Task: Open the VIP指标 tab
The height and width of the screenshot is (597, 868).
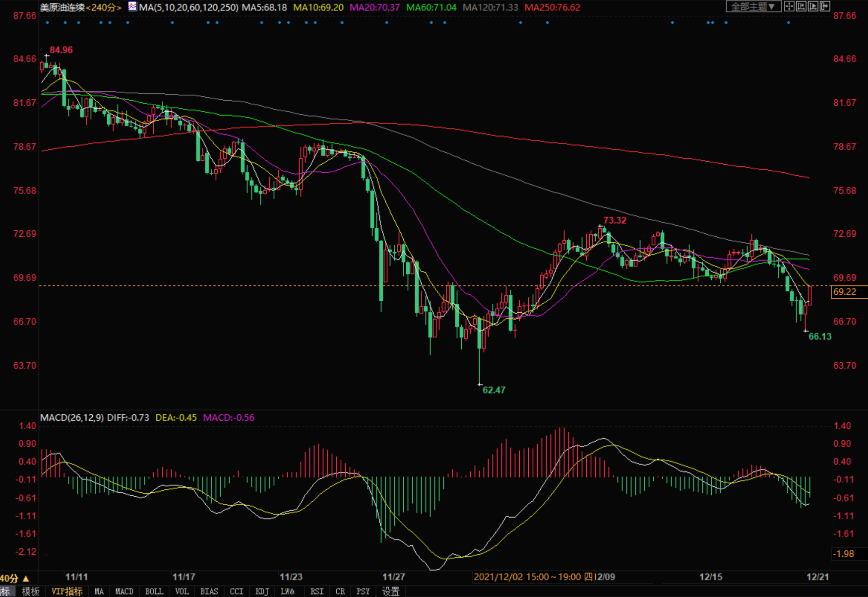Action: click(x=67, y=592)
